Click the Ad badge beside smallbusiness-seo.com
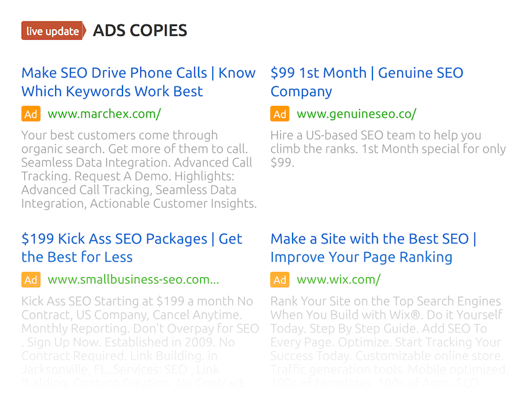 [x=31, y=280]
